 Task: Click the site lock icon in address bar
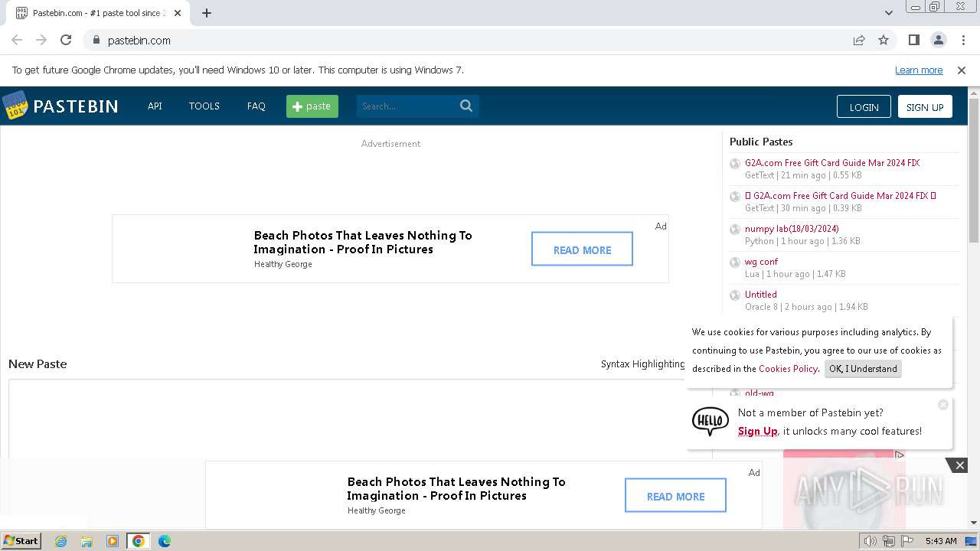tap(96, 41)
